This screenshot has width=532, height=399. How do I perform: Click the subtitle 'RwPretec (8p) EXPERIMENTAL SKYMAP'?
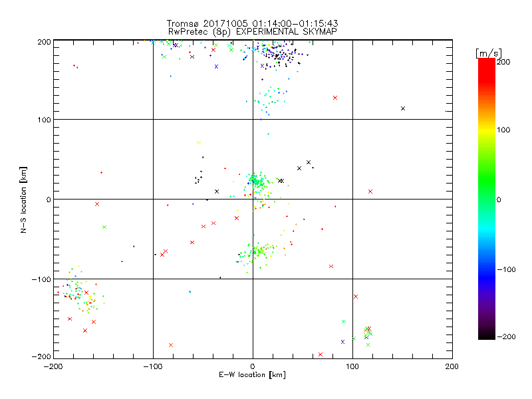[x=253, y=31]
